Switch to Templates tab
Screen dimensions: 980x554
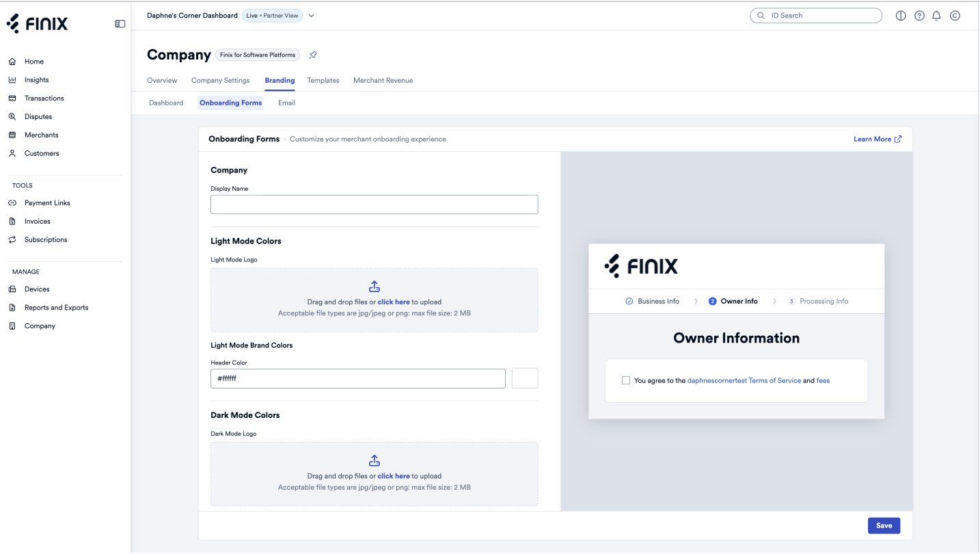(x=323, y=81)
